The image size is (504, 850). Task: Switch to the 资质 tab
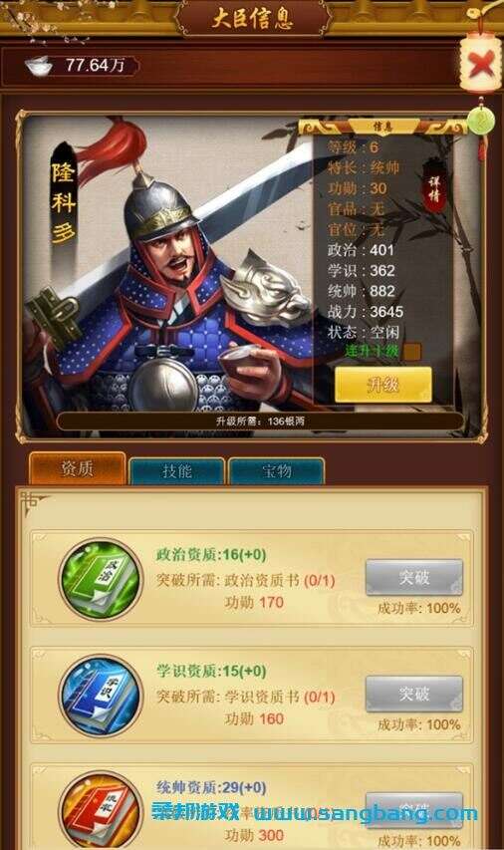click(x=78, y=468)
